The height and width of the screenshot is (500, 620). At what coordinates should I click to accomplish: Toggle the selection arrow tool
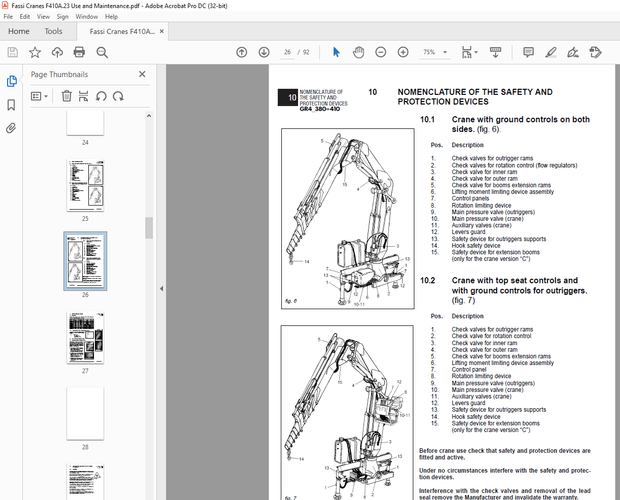(x=335, y=52)
